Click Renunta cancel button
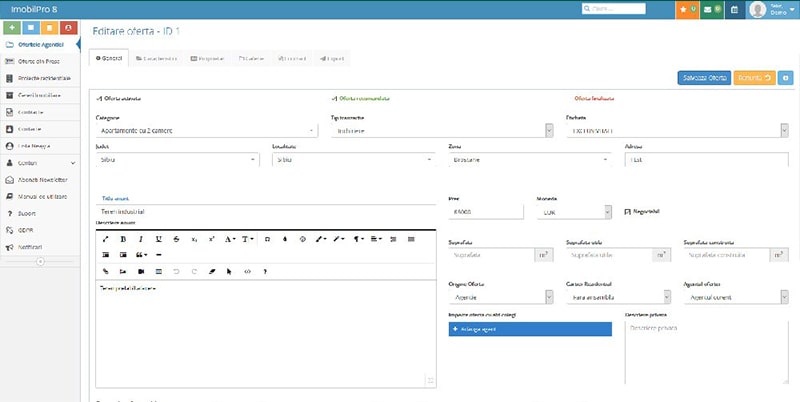Image resolution: width=800 pixels, height=402 pixels. click(755, 78)
